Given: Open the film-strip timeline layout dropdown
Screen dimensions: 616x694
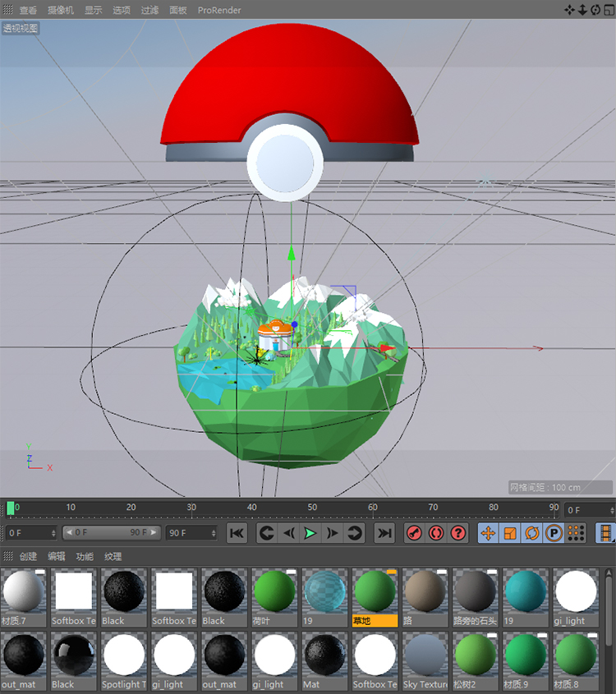Looking at the screenshot, I should tap(606, 533).
